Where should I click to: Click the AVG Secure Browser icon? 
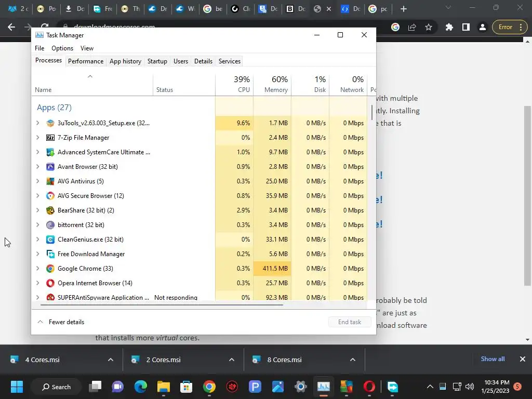pyautogui.click(x=50, y=196)
